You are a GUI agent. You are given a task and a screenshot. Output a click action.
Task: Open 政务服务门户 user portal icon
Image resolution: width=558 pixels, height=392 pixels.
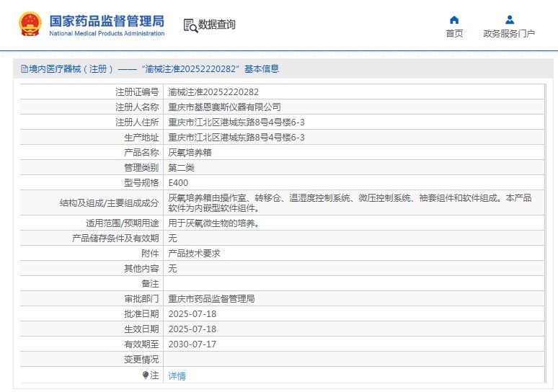[x=510, y=19]
